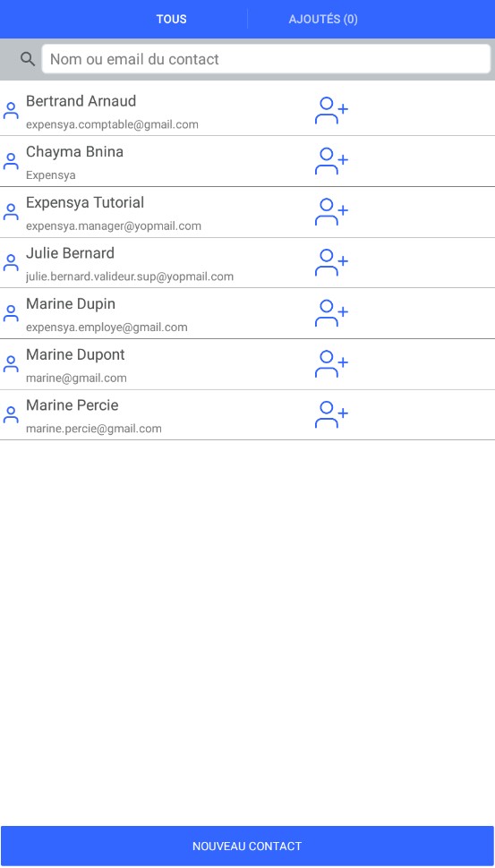The width and height of the screenshot is (495, 868).
Task: Add Marine Percie with the add-contact icon
Action: [331, 414]
